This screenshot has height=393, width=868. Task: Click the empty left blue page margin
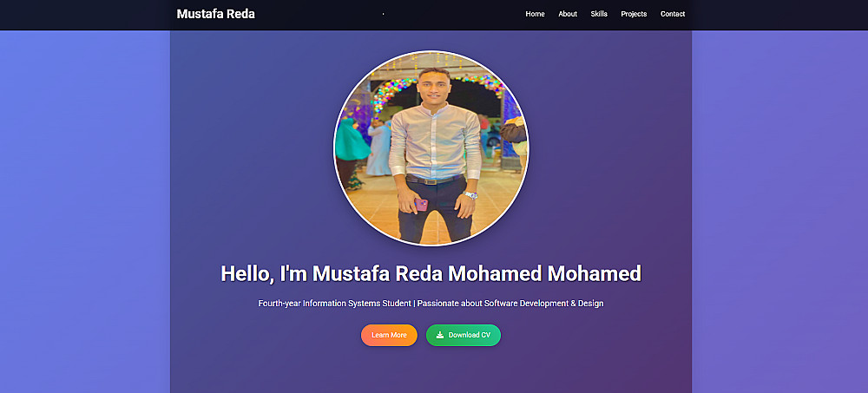click(85, 210)
